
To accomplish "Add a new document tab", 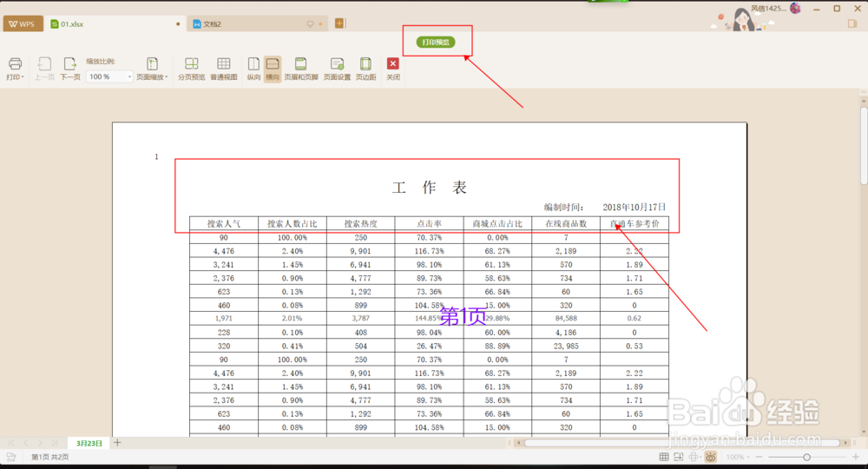I will coord(339,23).
